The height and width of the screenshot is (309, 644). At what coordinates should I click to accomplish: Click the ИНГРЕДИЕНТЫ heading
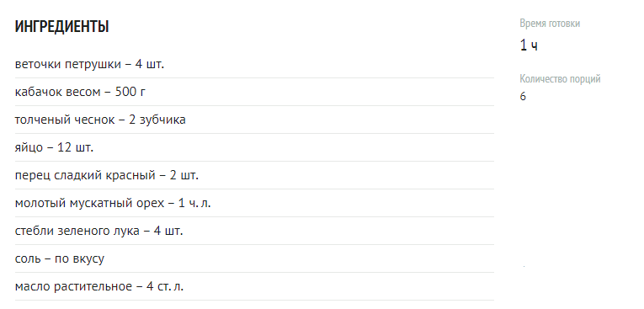tap(61, 27)
